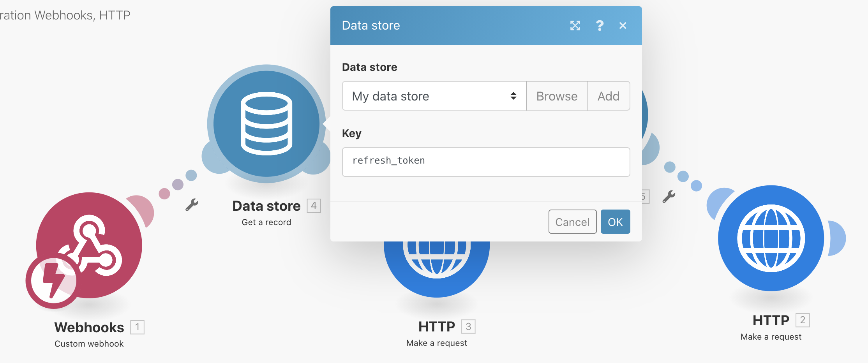This screenshot has height=363, width=868.
Task: Cancel the Data store dialog
Action: pos(572,222)
